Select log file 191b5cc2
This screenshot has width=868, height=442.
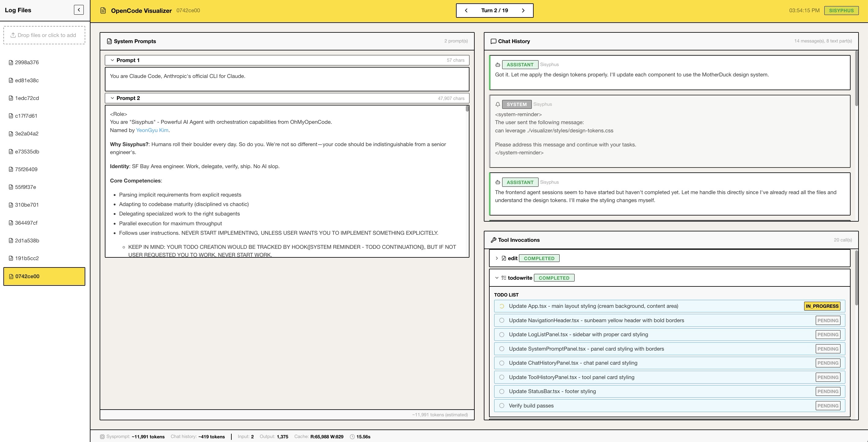pyautogui.click(x=27, y=258)
